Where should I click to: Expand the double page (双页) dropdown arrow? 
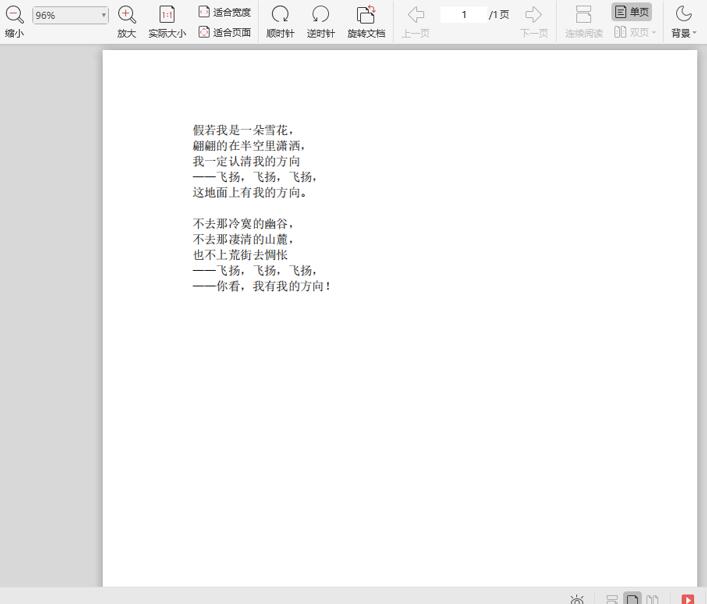coord(654,32)
